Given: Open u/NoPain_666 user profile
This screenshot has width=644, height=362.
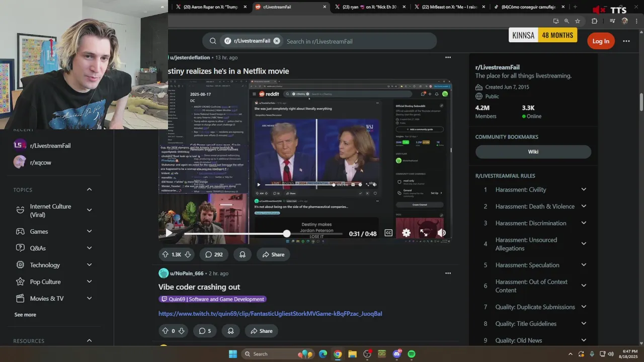Looking at the screenshot, I should click(x=187, y=274).
